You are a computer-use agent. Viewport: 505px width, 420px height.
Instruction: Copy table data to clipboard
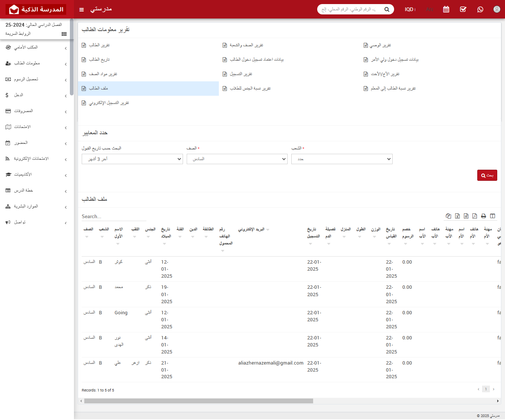click(448, 216)
